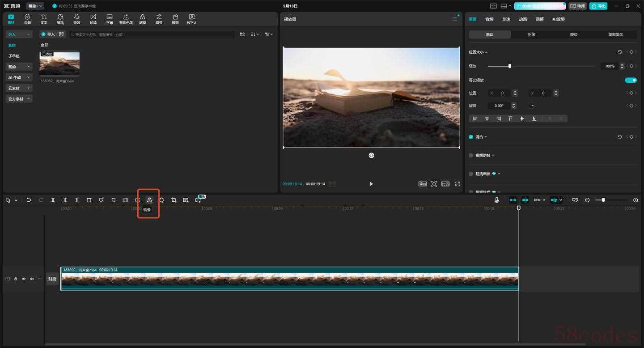Click the undo arrow in timeline toolbar

29,200
